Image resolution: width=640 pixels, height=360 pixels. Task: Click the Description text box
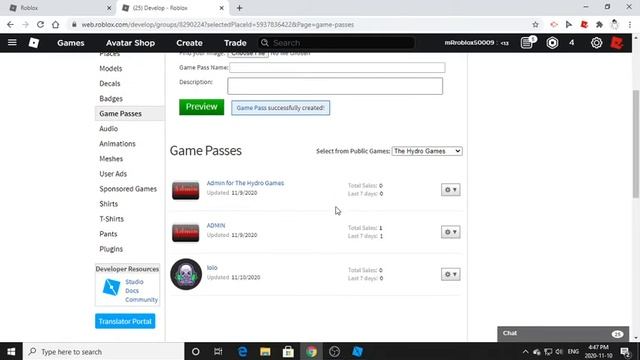[335, 86]
